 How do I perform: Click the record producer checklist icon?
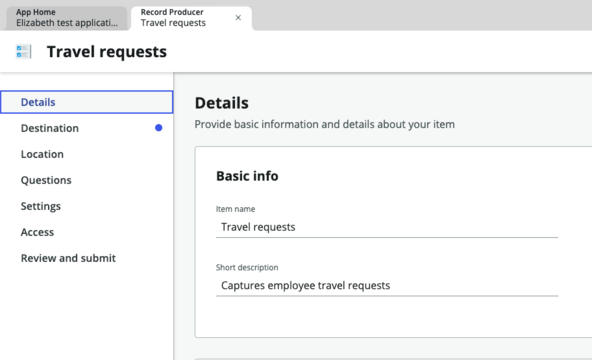tap(23, 52)
